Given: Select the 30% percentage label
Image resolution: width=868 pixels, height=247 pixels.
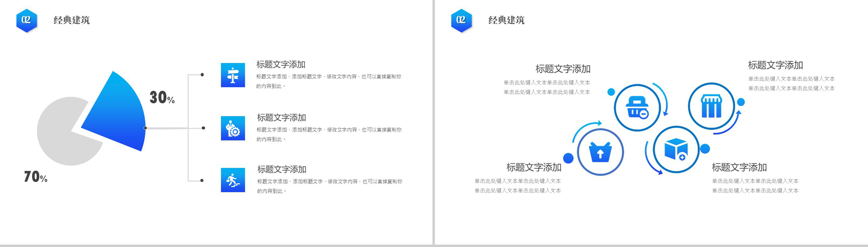Looking at the screenshot, I should (162, 98).
